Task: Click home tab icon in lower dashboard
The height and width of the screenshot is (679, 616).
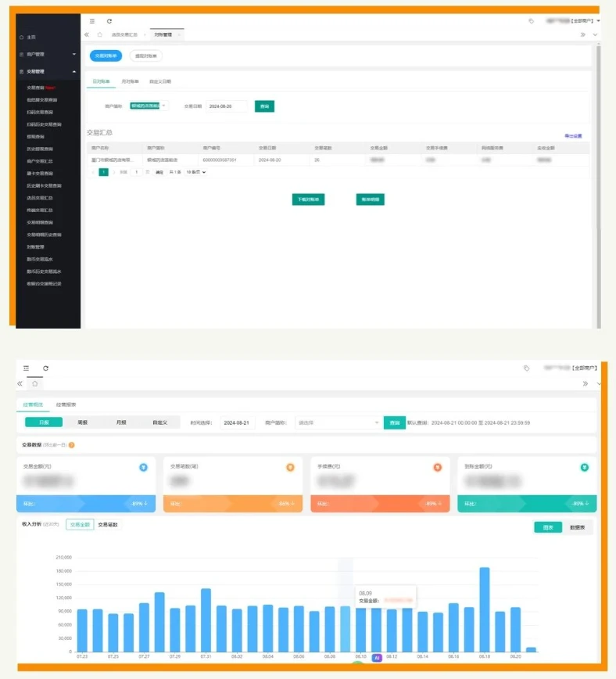Action: 35,383
